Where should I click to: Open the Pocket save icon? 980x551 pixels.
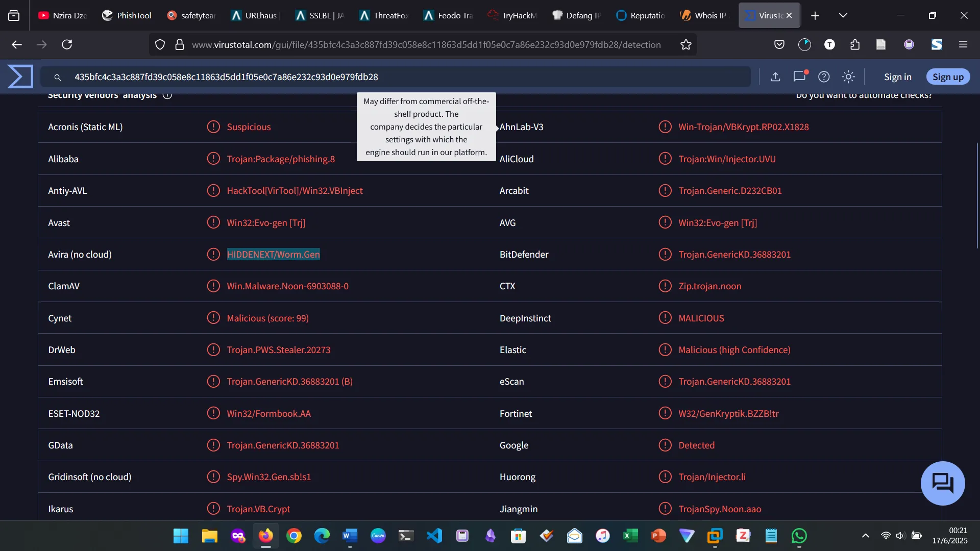(x=779, y=44)
